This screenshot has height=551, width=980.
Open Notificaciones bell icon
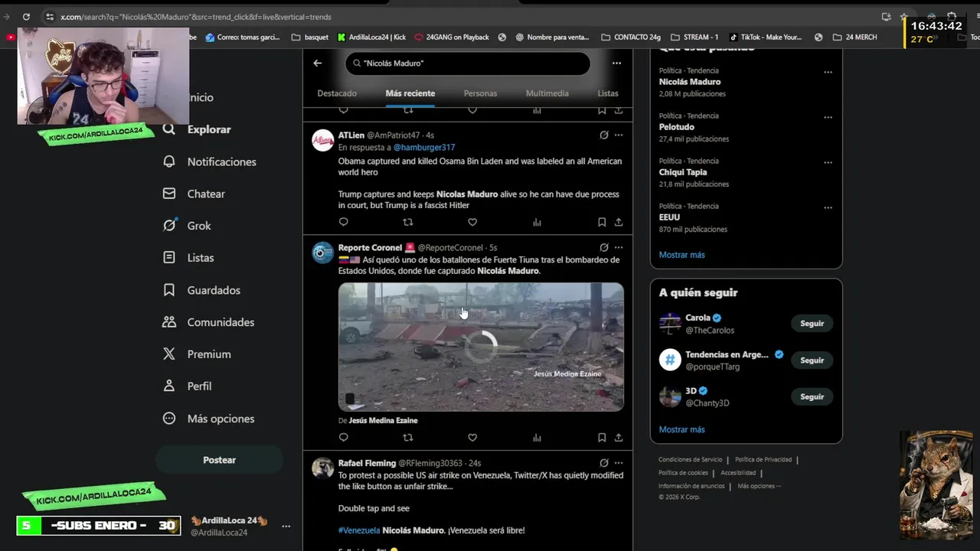pyautogui.click(x=169, y=161)
